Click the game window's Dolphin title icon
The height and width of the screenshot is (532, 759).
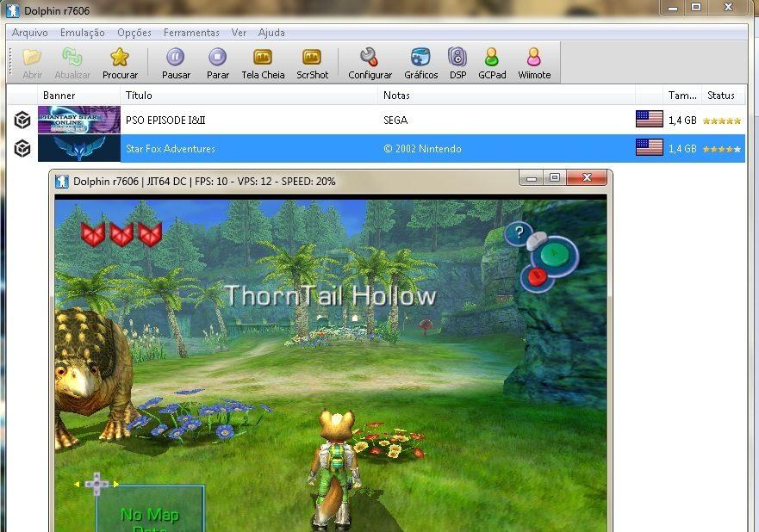click(62, 182)
